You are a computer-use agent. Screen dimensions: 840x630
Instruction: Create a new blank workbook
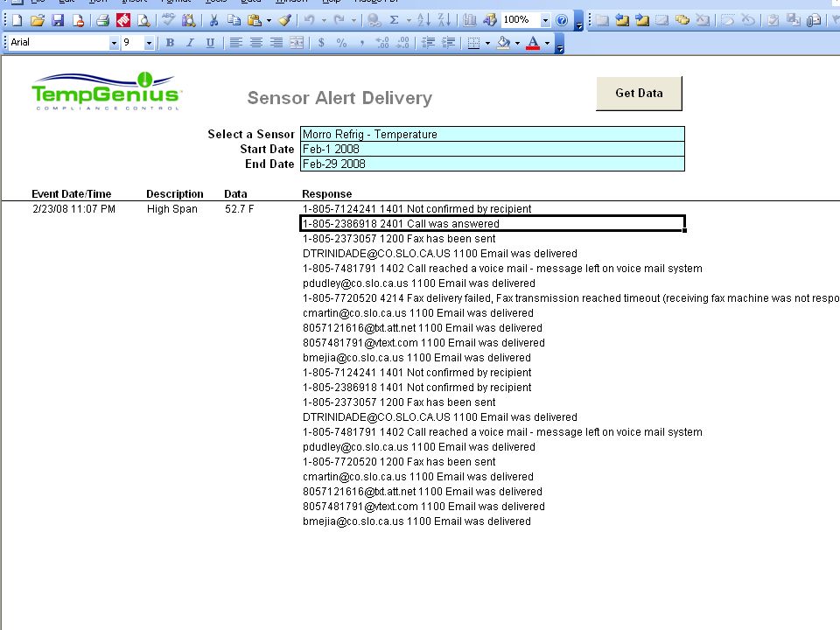point(17,21)
